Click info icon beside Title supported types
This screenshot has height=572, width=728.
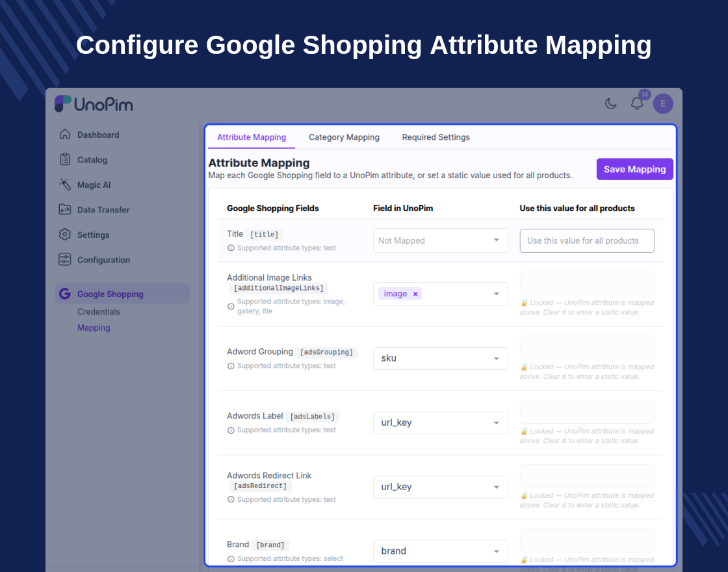coord(231,248)
